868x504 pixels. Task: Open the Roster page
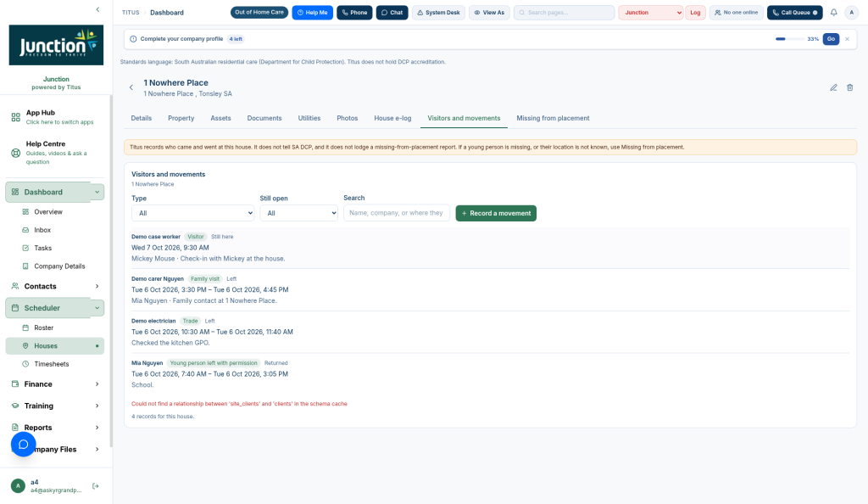44,328
